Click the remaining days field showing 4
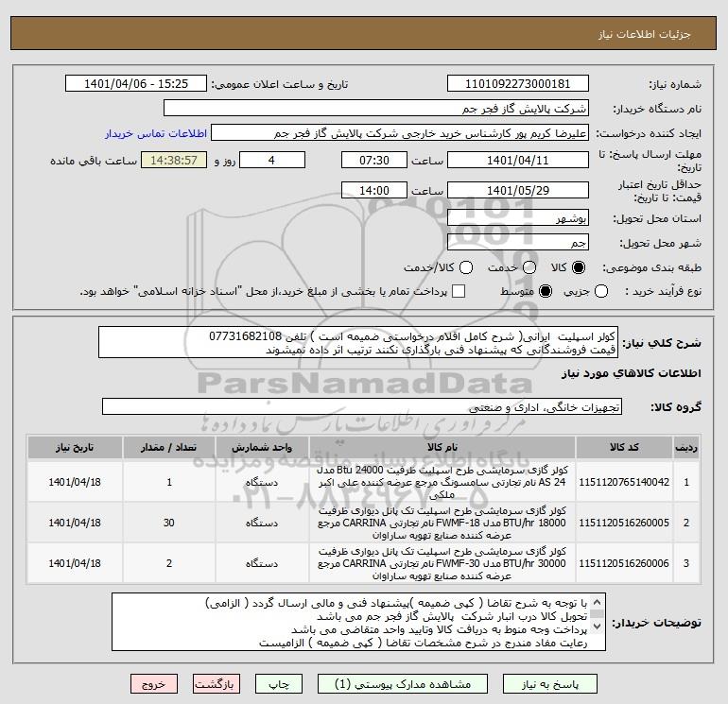Image resolution: width=728 pixels, height=704 pixels. pyautogui.click(x=272, y=160)
